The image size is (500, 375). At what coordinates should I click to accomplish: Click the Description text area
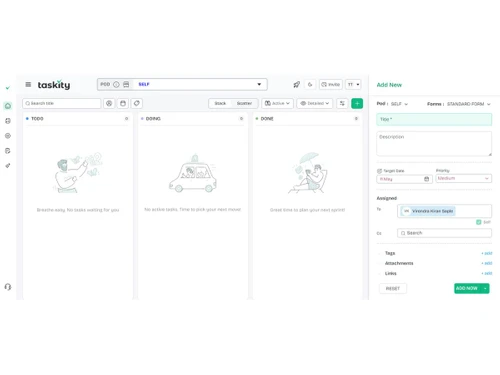(x=434, y=144)
